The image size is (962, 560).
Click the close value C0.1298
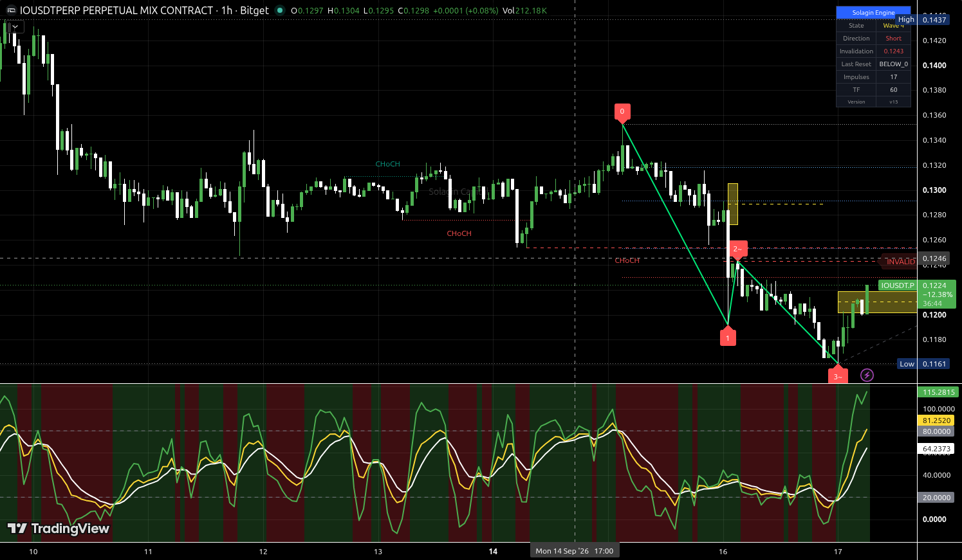(413, 10)
